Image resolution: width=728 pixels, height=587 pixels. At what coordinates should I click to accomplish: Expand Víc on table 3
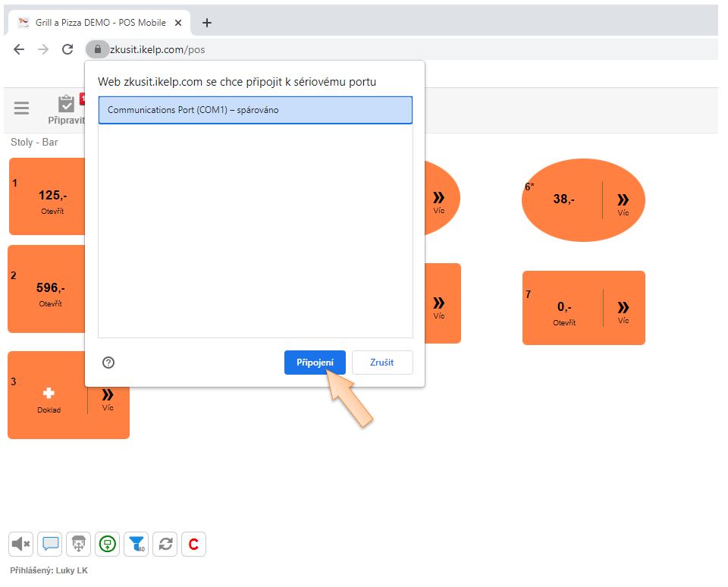[108, 398]
